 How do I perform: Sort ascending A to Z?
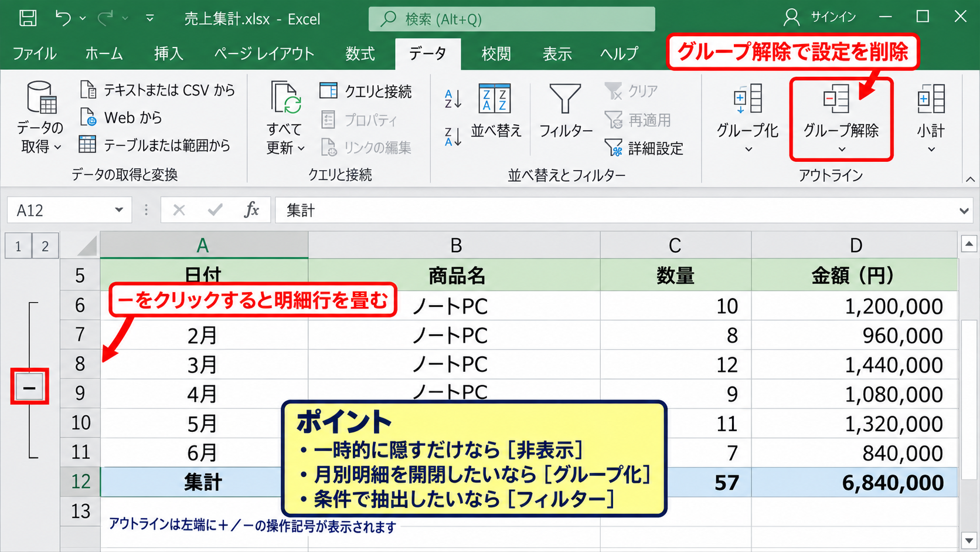453,99
